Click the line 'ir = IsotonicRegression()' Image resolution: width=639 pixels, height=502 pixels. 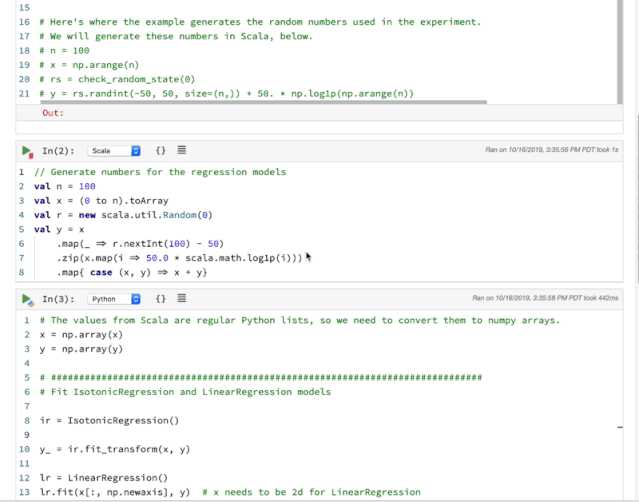[109, 421]
